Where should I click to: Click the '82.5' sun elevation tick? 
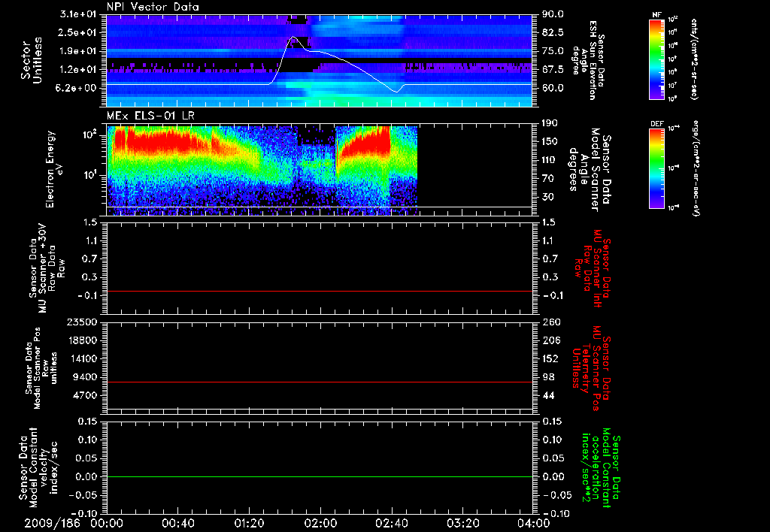553,32
